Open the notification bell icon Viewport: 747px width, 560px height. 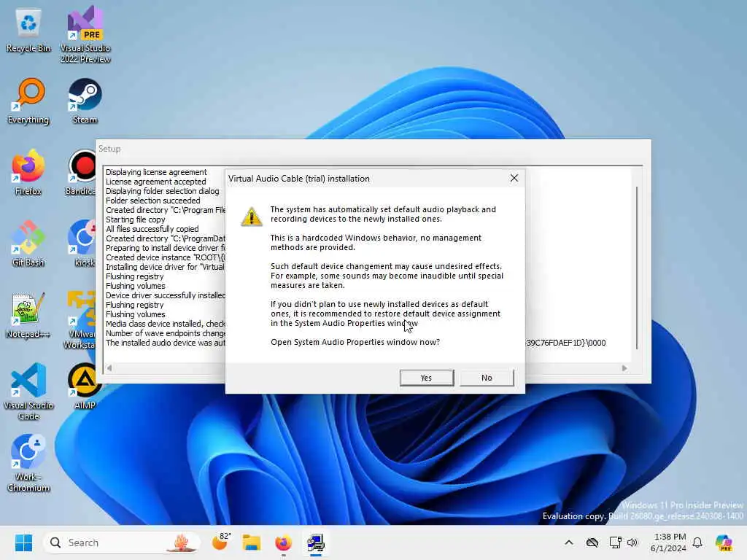(x=697, y=542)
